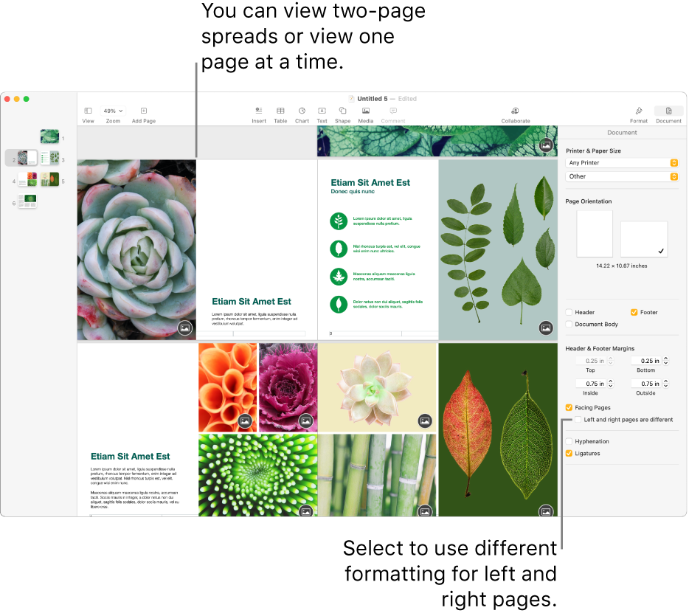Enable the Header checkbox

(x=568, y=312)
